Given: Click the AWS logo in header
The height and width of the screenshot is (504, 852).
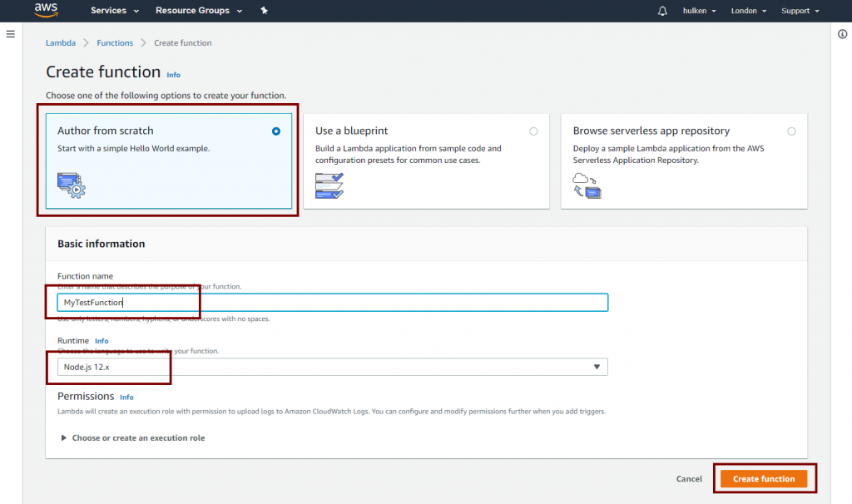Looking at the screenshot, I should tap(45, 11).
